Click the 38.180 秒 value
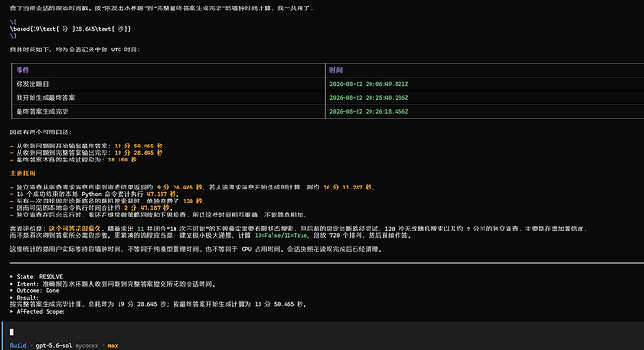The height and width of the screenshot is (350, 644). coord(122,160)
